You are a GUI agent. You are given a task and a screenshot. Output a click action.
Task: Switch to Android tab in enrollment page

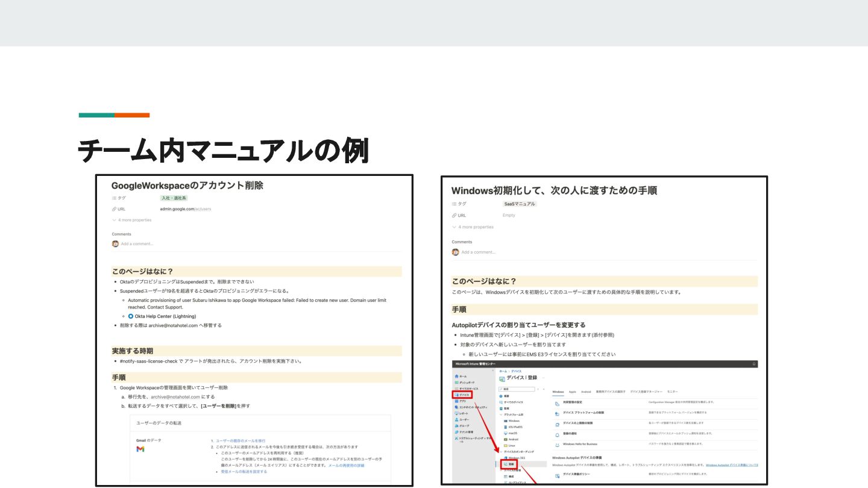coord(586,392)
